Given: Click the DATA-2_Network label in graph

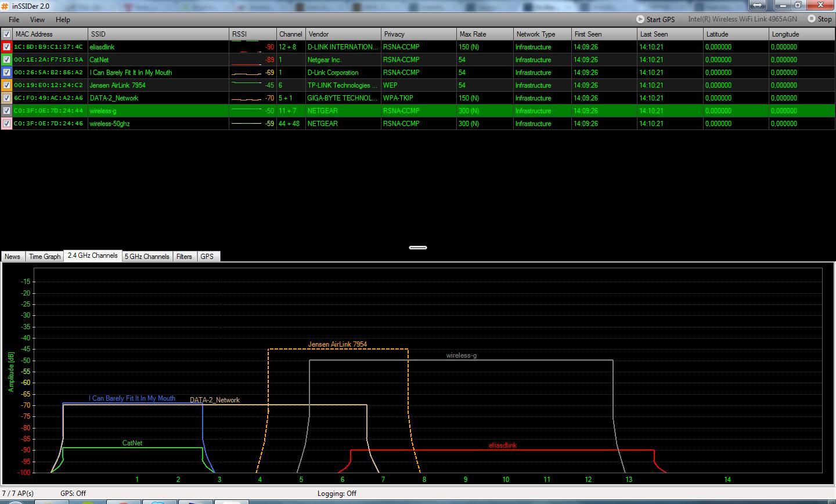Looking at the screenshot, I should (x=215, y=400).
